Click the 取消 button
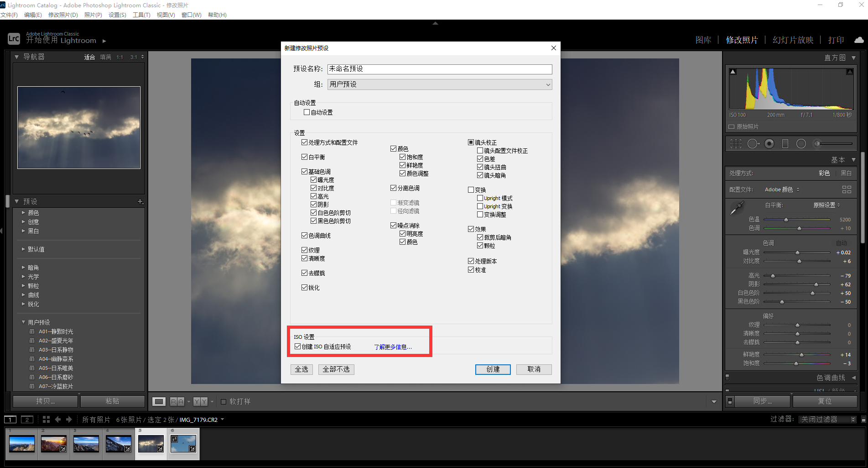 point(534,369)
